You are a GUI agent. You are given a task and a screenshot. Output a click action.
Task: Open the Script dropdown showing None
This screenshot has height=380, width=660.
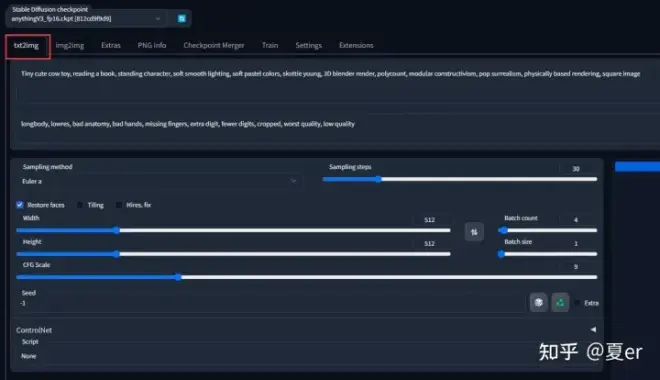[x=306, y=356]
